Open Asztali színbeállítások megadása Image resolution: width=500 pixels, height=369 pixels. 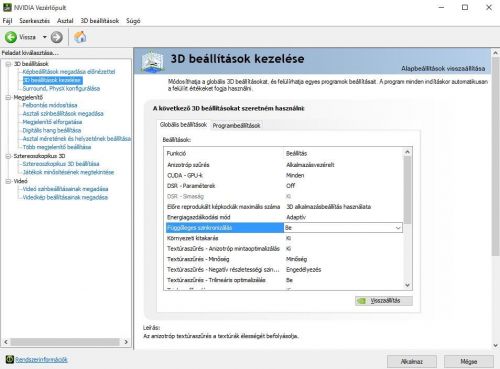[x=63, y=114]
